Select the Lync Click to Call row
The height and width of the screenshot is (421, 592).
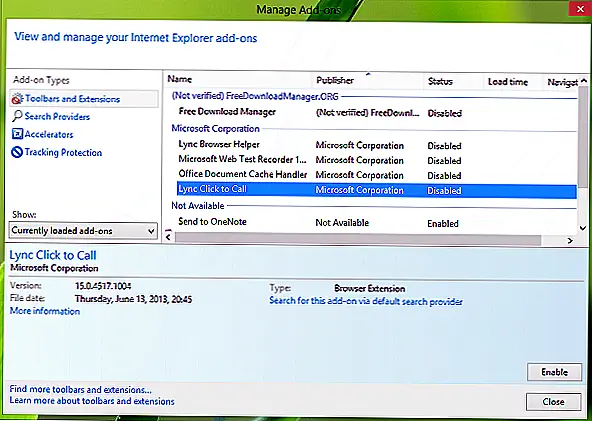coord(376,190)
